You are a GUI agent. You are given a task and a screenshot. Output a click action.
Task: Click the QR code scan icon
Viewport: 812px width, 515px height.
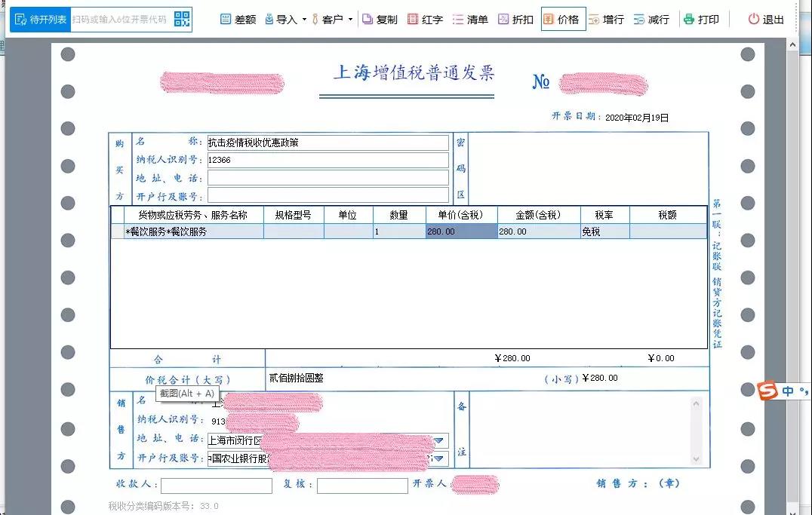point(180,18)
